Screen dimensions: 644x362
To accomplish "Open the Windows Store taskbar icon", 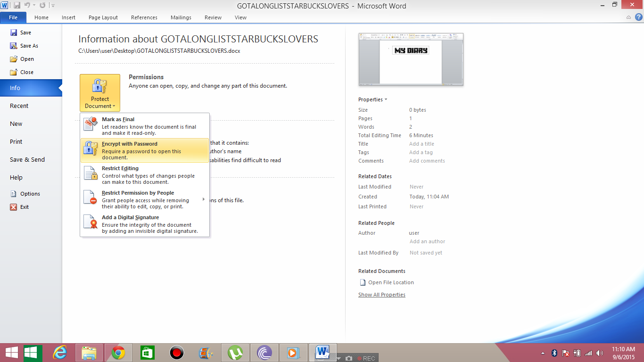I will coord(148,353).
